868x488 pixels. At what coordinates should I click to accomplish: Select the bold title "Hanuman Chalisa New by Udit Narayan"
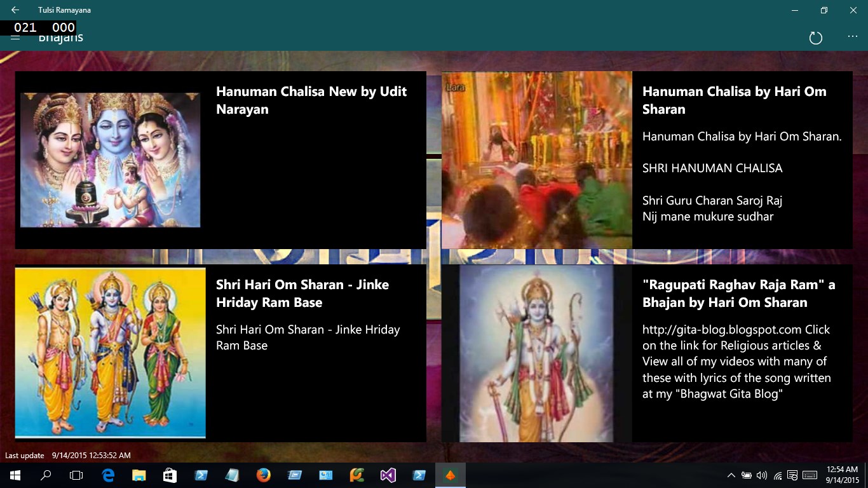point(311,100)
